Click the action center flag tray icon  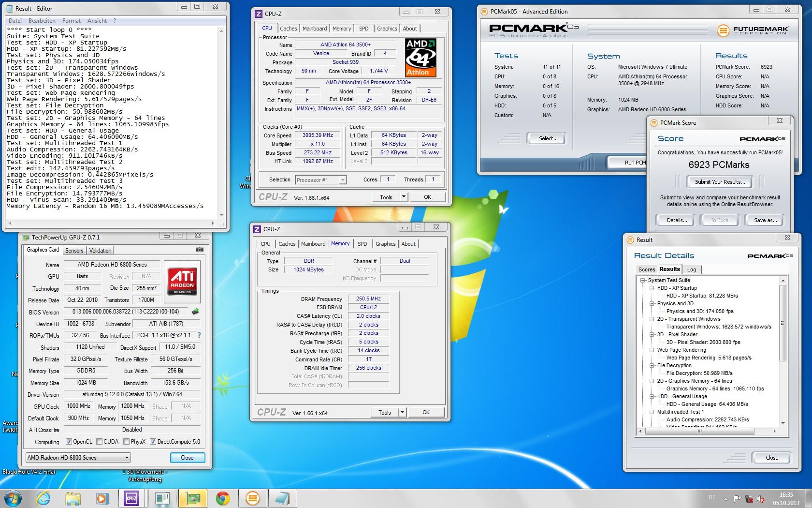tap(738, 498)
